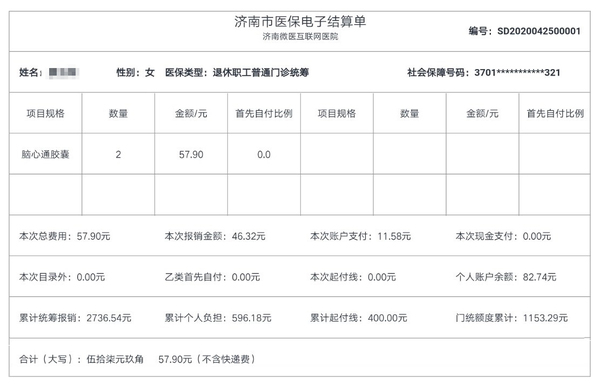The height and width of the screenshot is (385, 600).
Task: Click the document number SD2020042500001
Action: [x=539, y=31]
